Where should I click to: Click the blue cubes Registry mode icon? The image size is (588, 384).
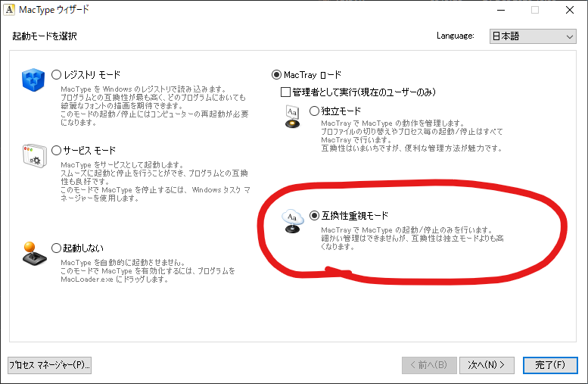point(34,79)
